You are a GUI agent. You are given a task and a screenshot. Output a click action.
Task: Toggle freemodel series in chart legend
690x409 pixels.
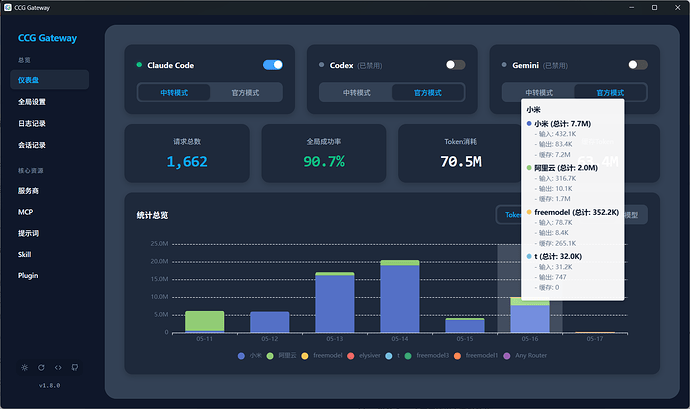tap(322, 356)
